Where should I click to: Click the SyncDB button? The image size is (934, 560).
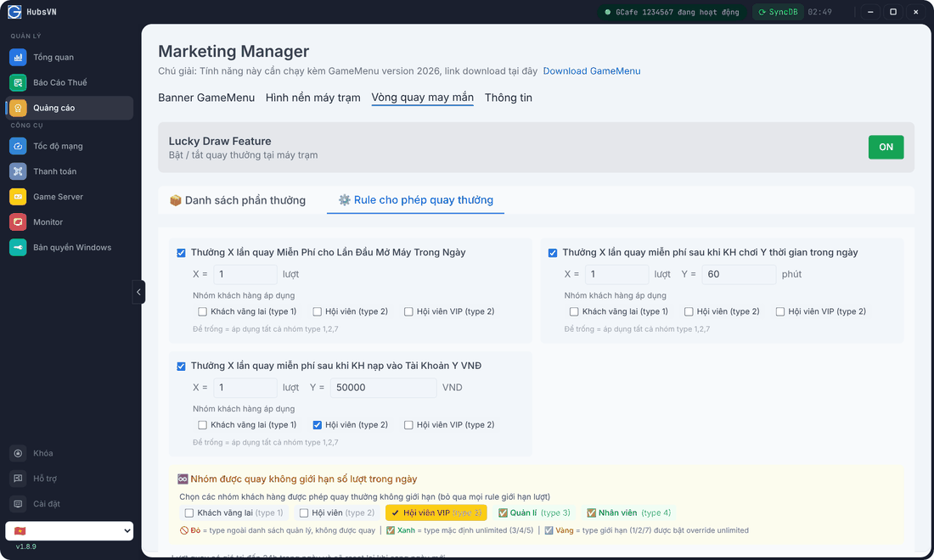778,12
